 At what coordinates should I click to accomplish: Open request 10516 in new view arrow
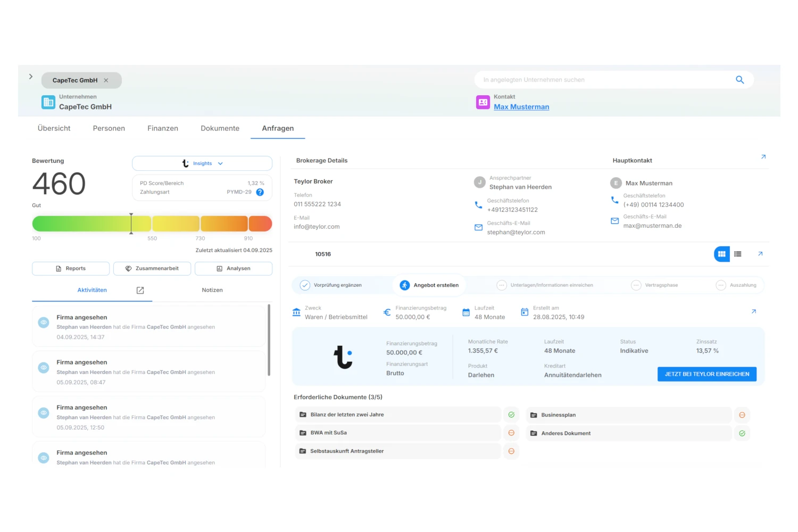[x=760, y=254]
